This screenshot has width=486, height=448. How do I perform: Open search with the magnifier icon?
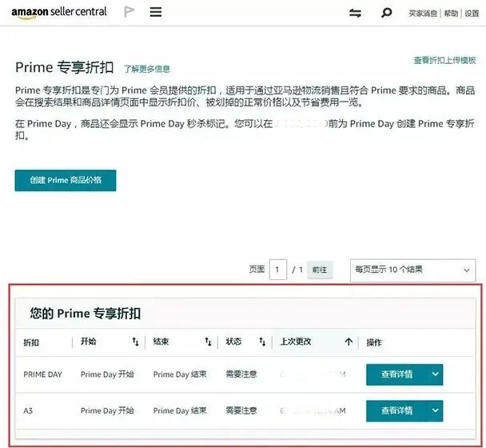[387, 13]
